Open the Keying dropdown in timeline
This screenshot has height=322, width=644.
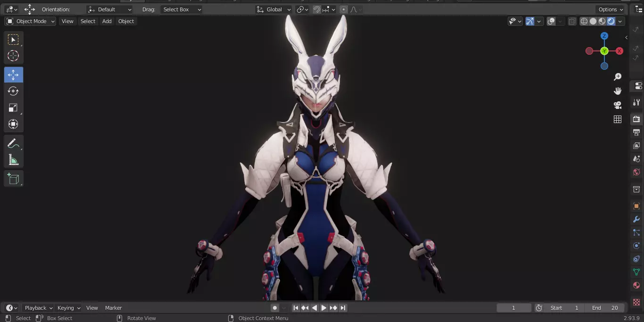tap(68, 308)
